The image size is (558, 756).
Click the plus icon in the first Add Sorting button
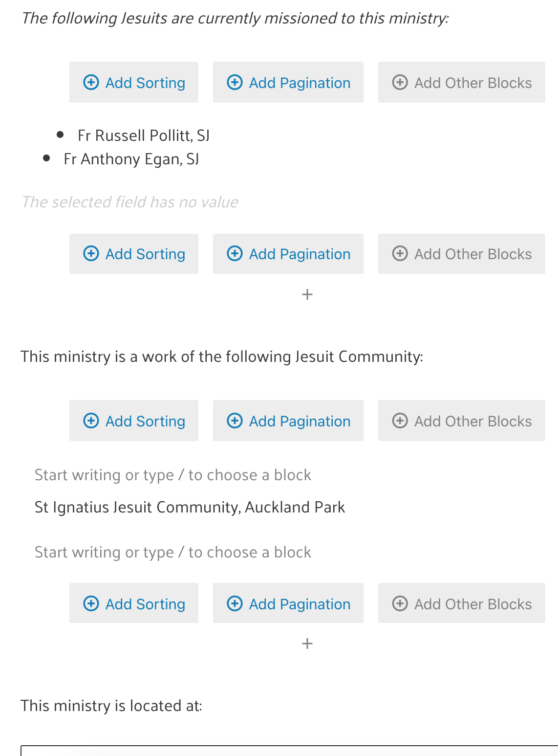91,82
